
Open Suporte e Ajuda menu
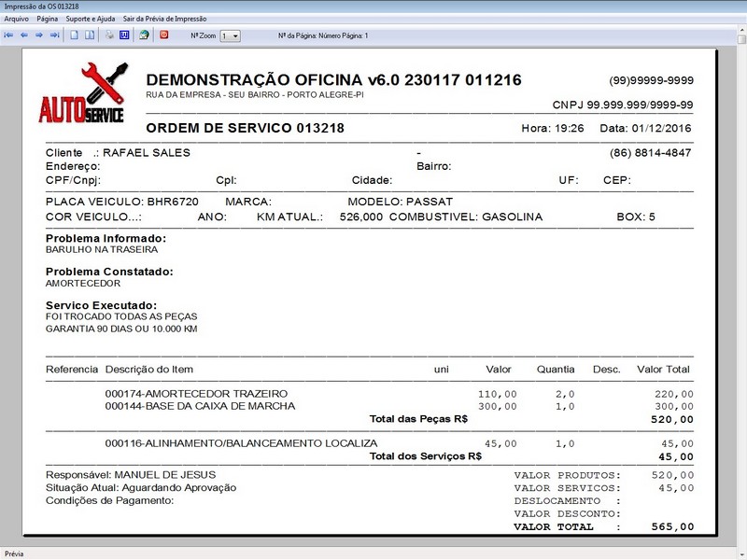[x=91, y=19]
